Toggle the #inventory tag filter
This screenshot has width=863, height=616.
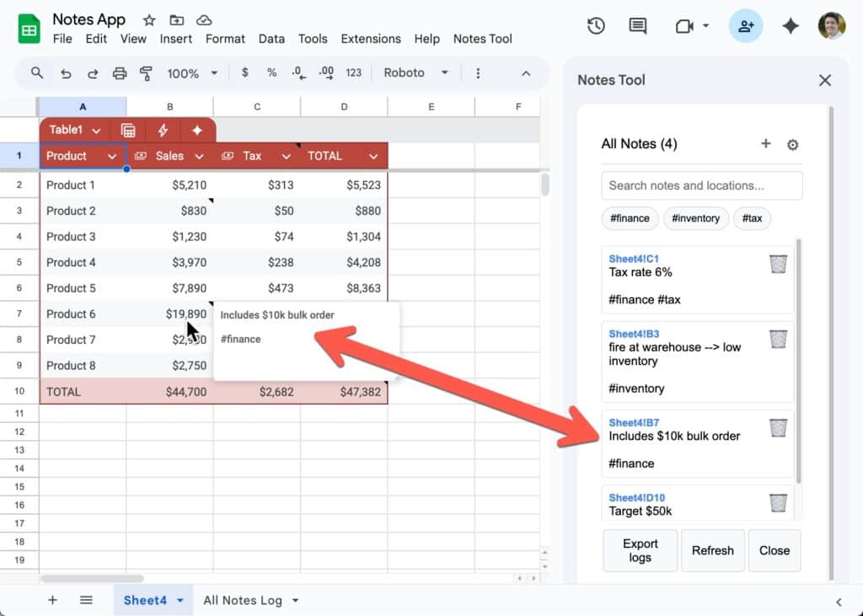coord(696,218)
